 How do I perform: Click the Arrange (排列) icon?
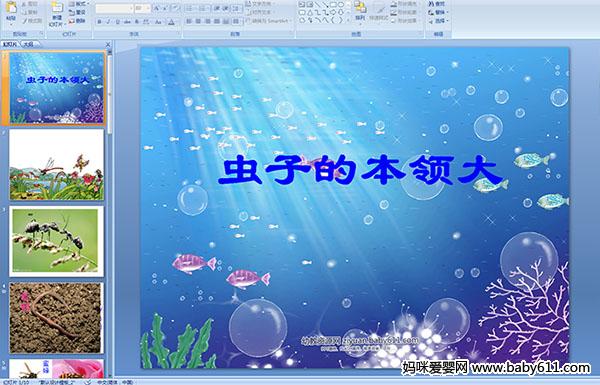point(360,7)
